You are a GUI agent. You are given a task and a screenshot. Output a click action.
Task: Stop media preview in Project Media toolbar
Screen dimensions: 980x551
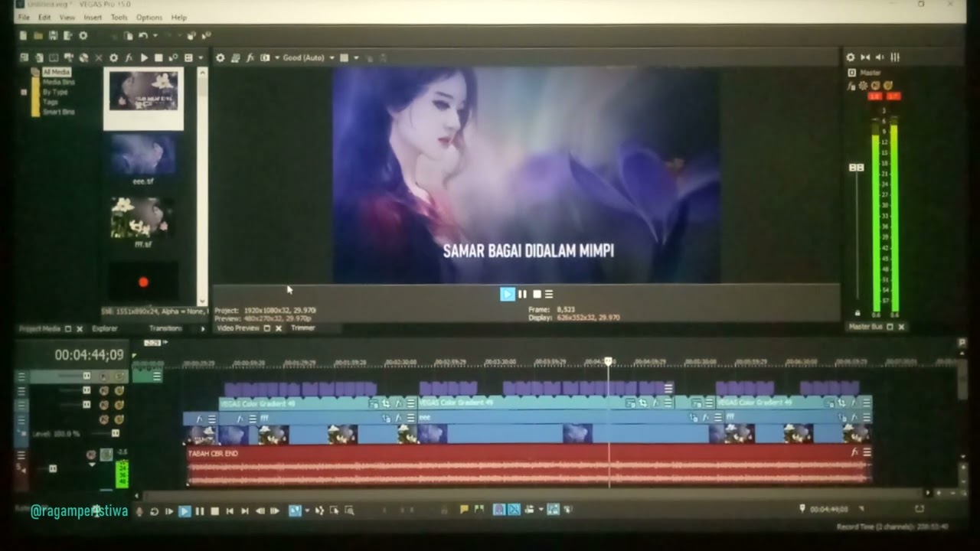coord(158,57)
